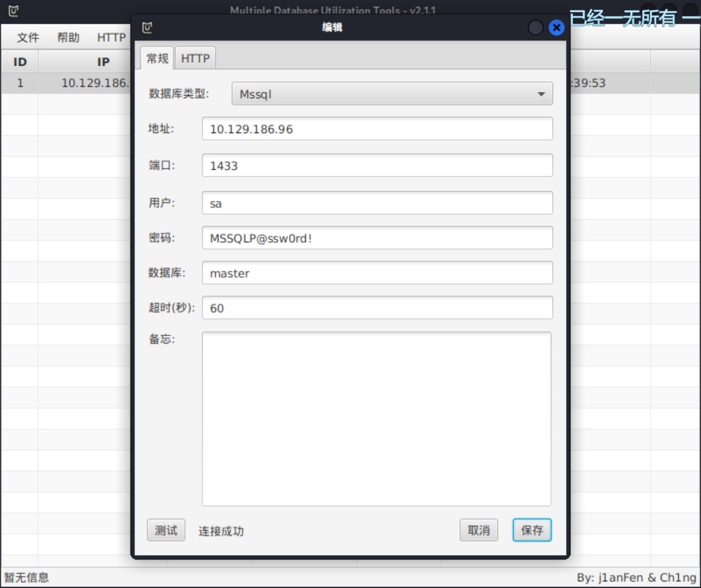
Task: Focus the 地址 address field
Action: click(377, 129)
